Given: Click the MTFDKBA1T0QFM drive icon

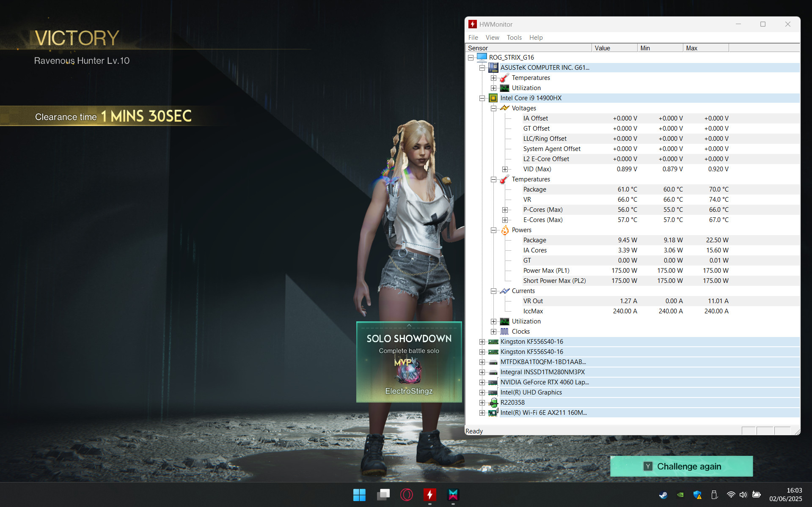Looking at the screenshot, I should click(493, 362).
